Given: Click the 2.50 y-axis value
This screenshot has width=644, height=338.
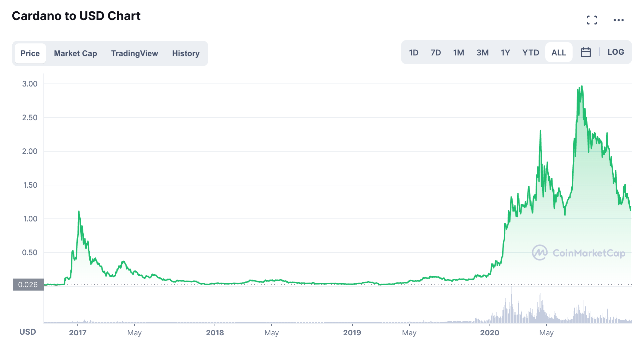Looking at the screenshot, I should tap(30, 118).
